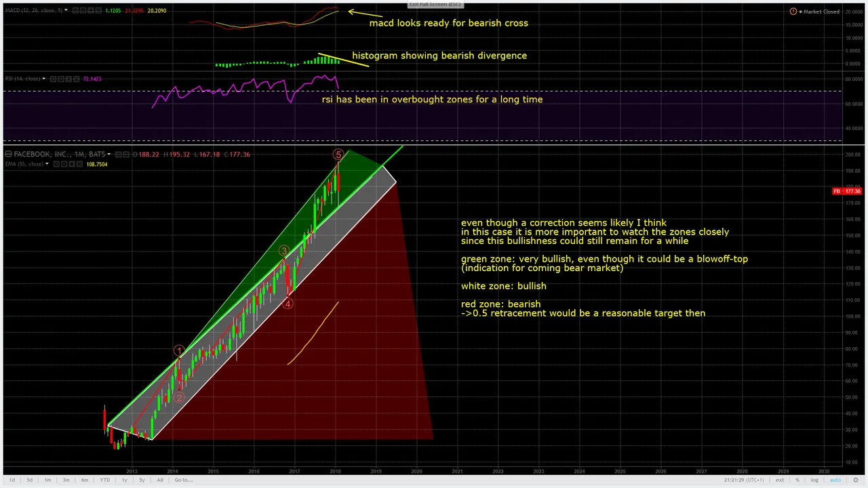868x488 pixels.
Task: Expand the FACEBOOK, INC., 1M, BATS dropdown arrow
Action: click(109, 155)
